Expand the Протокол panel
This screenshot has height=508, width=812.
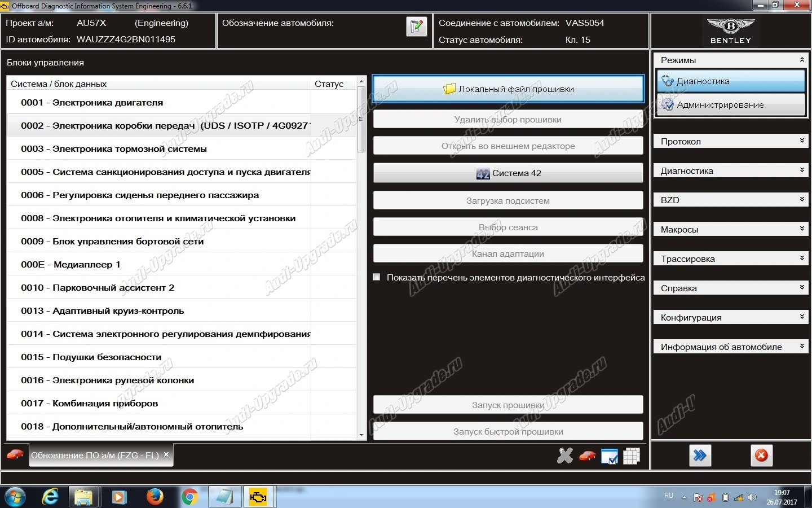pyautogui.click(x=730, y=141)
